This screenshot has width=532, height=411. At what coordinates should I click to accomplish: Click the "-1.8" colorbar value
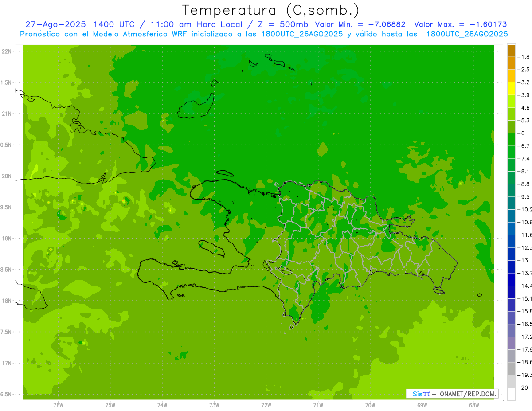pos(524,57)
